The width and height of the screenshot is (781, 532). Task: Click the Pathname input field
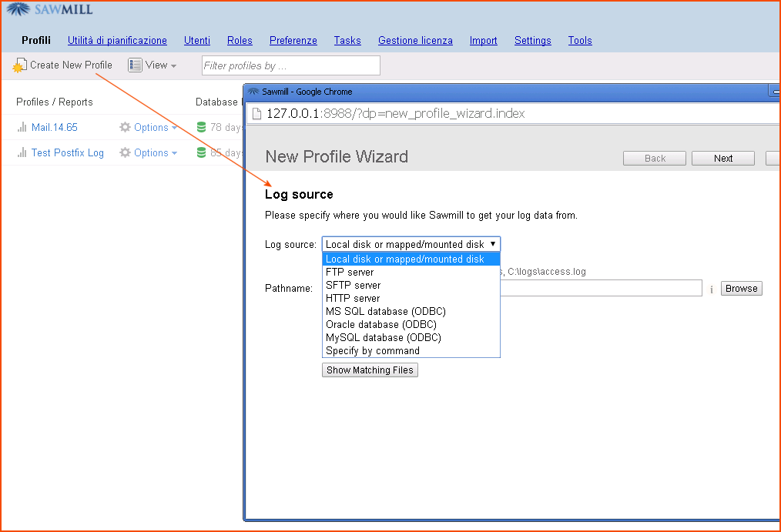pyautogui.click(x=601, y=288)
